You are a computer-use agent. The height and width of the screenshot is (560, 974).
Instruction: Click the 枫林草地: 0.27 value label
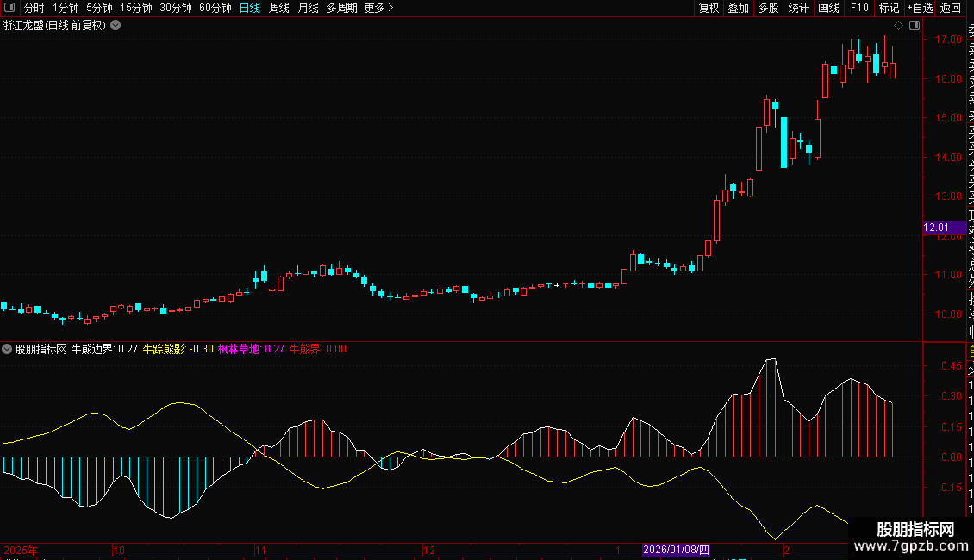click(251, 349)
